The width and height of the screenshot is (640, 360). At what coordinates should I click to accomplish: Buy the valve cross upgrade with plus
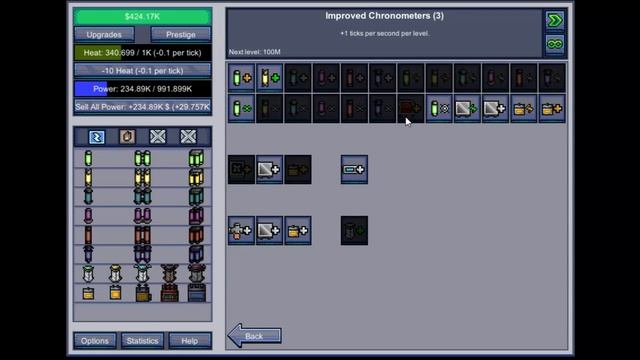point(241,231)
